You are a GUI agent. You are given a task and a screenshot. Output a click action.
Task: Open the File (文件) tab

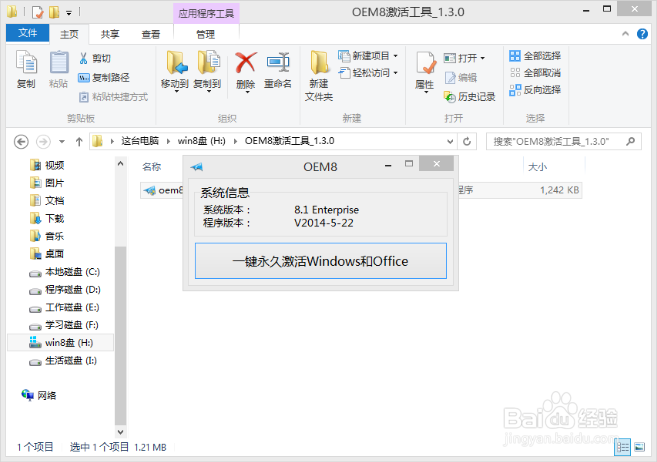coord(28,33)
